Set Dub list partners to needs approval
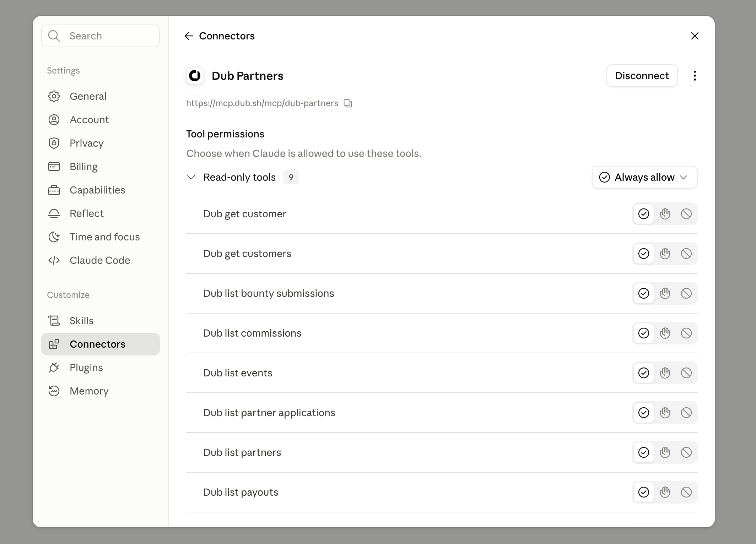 [x=665, y=452]
